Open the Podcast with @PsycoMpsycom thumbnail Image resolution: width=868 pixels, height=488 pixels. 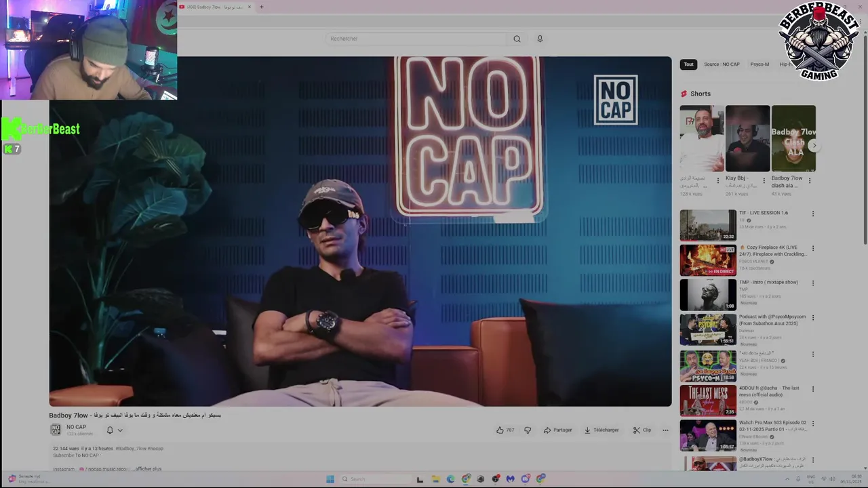pos(708,329)
